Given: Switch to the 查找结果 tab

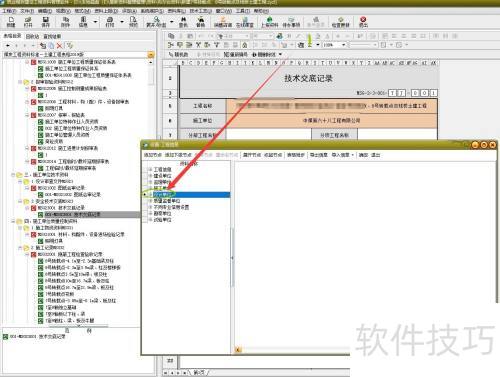Looking at the screenshot, I should (x=52, y=36).
